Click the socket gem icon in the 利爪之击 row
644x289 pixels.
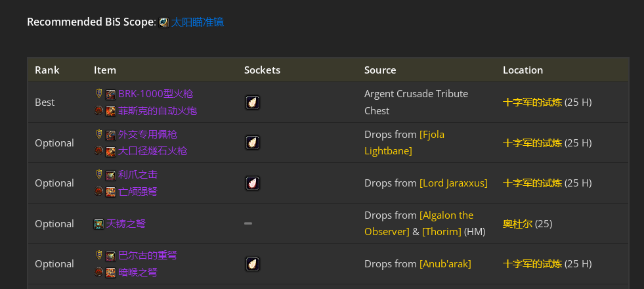(x=253, y=183)
